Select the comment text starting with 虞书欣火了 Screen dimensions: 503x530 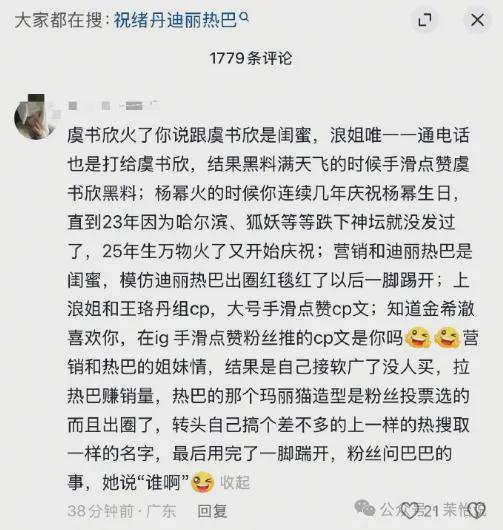pos(270,309)
